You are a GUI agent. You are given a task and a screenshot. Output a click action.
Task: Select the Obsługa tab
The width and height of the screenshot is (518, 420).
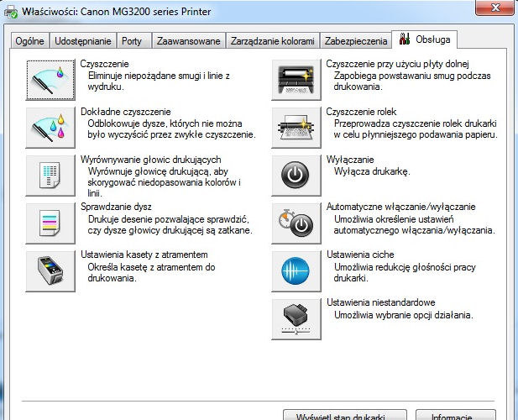pos(425,39)
